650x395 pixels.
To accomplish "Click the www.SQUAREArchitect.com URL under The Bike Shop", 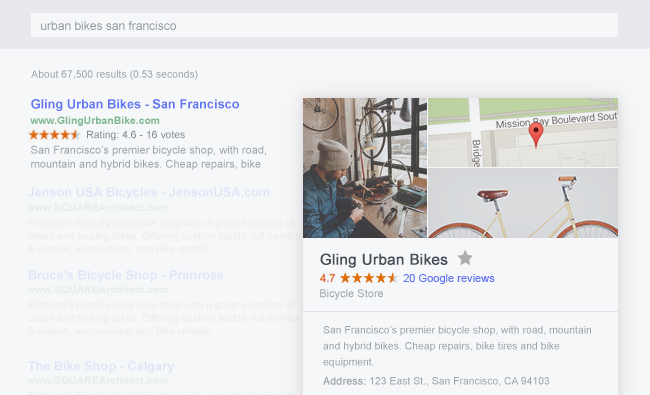I will (97, 380).
